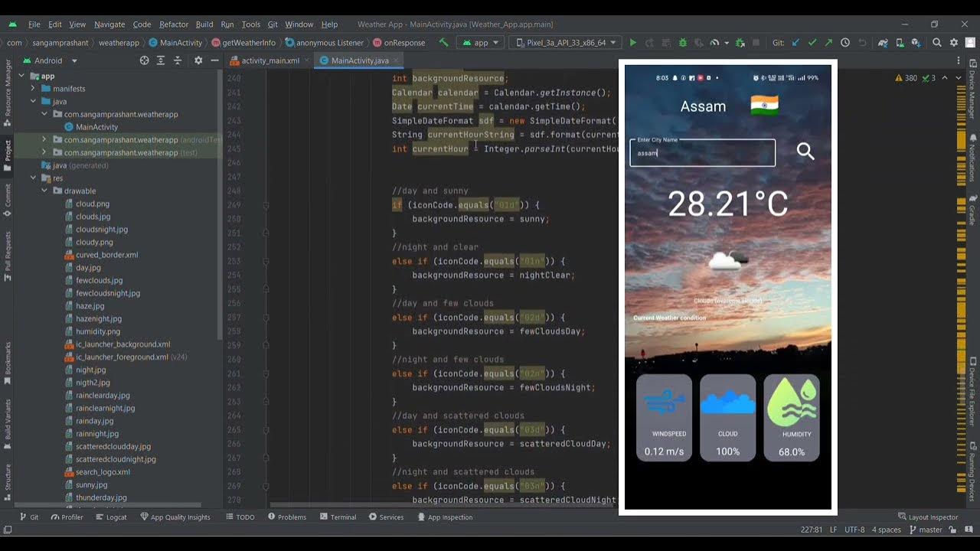Click Collapse All in Project panel
This screenshot has width=980, height=551.
[x=178, y=60]
